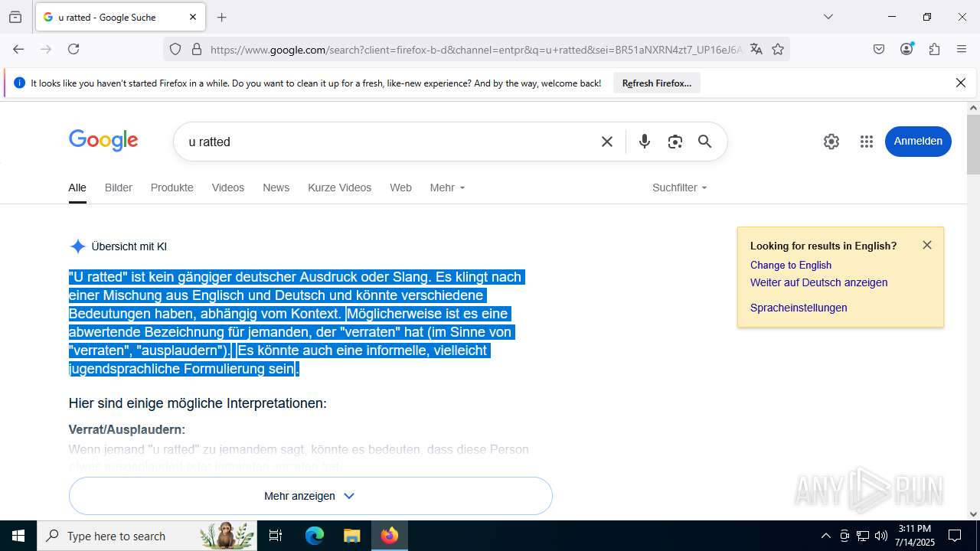Viewport: 980px width, 551px height.
Task: List all tabs dropdown arrow
Action: (x=828, y=17)
